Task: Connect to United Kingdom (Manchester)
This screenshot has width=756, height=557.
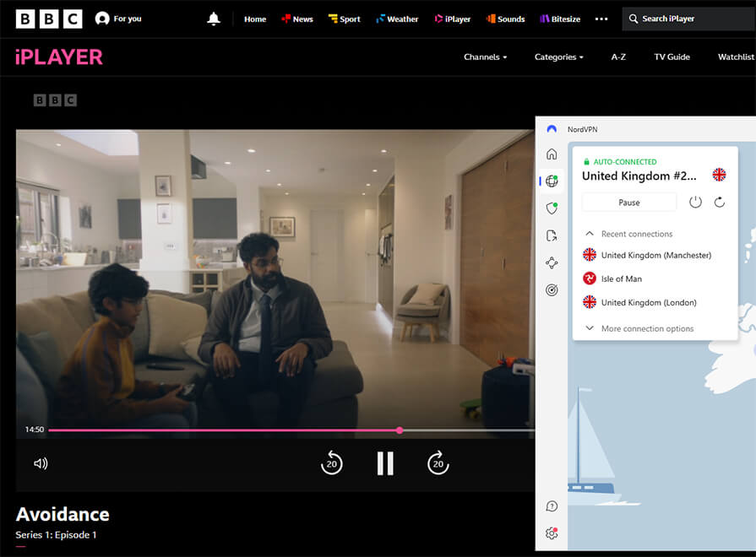Action: coord(647,255)
